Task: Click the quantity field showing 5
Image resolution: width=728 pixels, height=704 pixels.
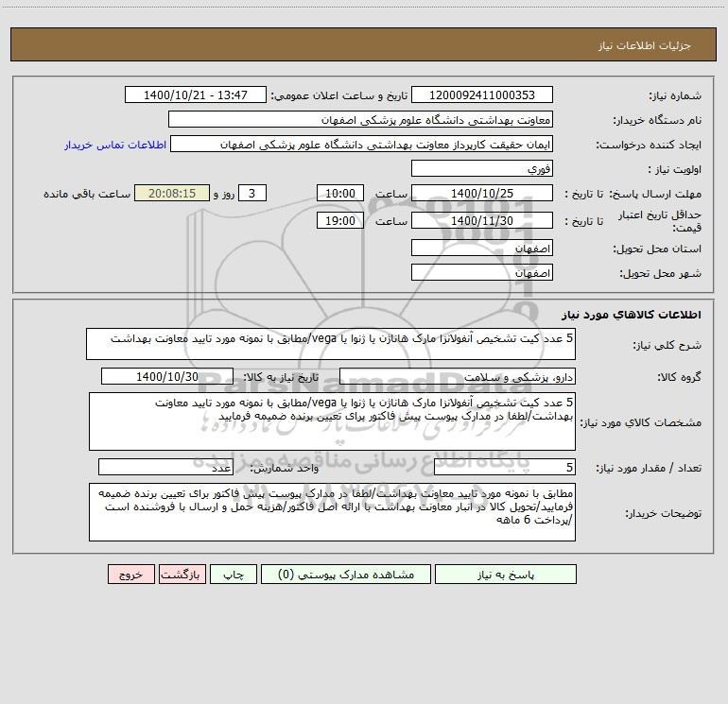Action: pyautogui.click(x=505, y=468)
